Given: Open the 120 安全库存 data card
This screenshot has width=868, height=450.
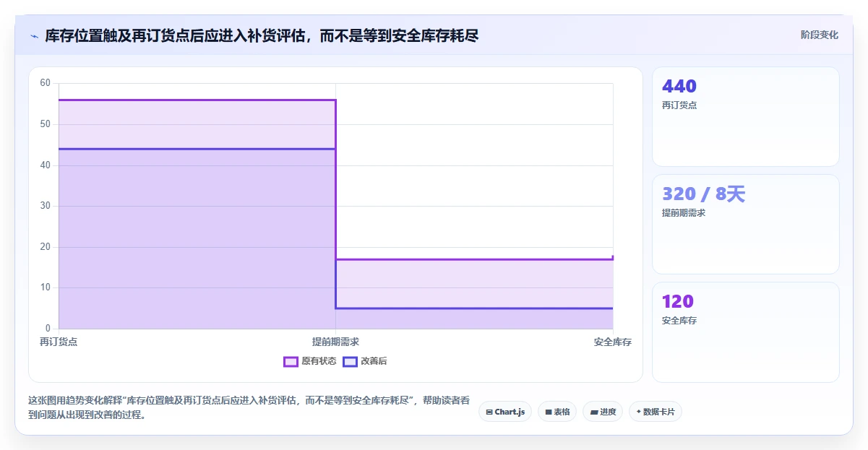Looking at the screenshot, I should click(x=746, y=332).
